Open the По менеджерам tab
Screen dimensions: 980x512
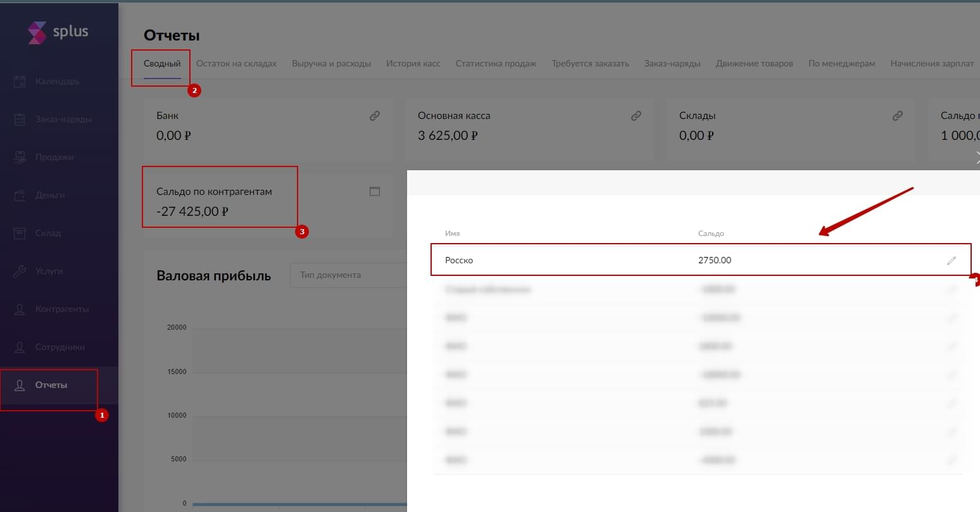(841, 63)
